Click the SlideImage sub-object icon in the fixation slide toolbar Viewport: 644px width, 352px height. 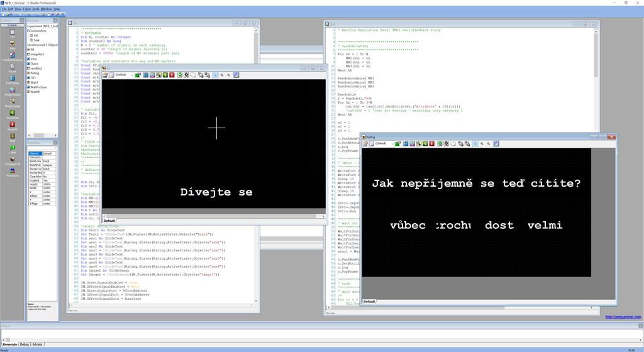tap(152, 75)
